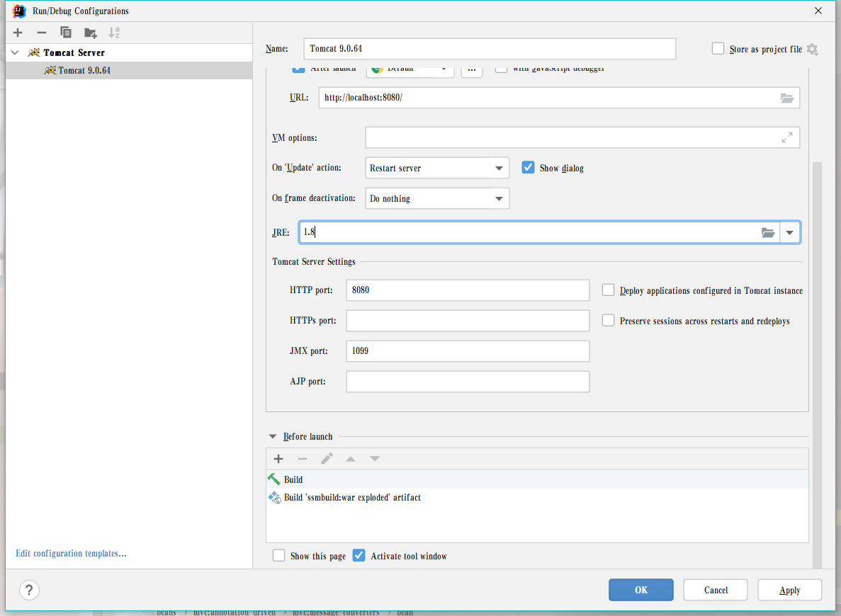Add a Before launch task
Image resolution: width=841 pixels, height=616 pixels.
tap(278, 459)
